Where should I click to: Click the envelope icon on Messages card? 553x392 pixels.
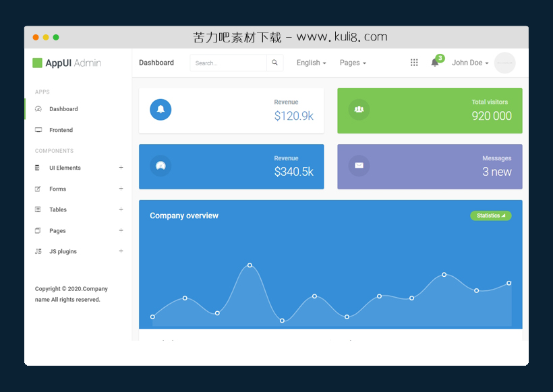(x=359, y=166)
